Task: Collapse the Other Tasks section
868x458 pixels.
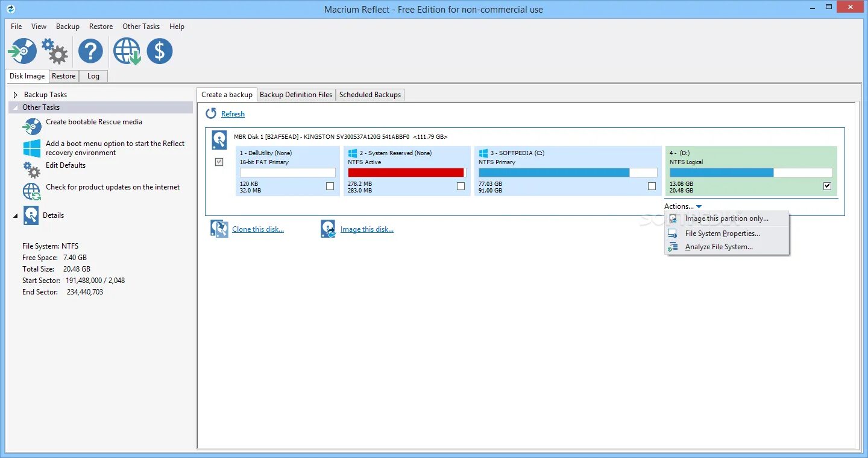Action: (x=16, y=107)
